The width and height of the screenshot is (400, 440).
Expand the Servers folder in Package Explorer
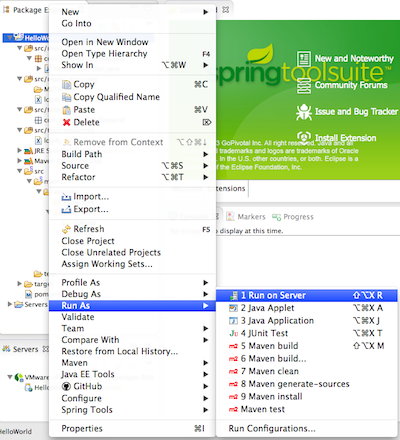point(10,304)
